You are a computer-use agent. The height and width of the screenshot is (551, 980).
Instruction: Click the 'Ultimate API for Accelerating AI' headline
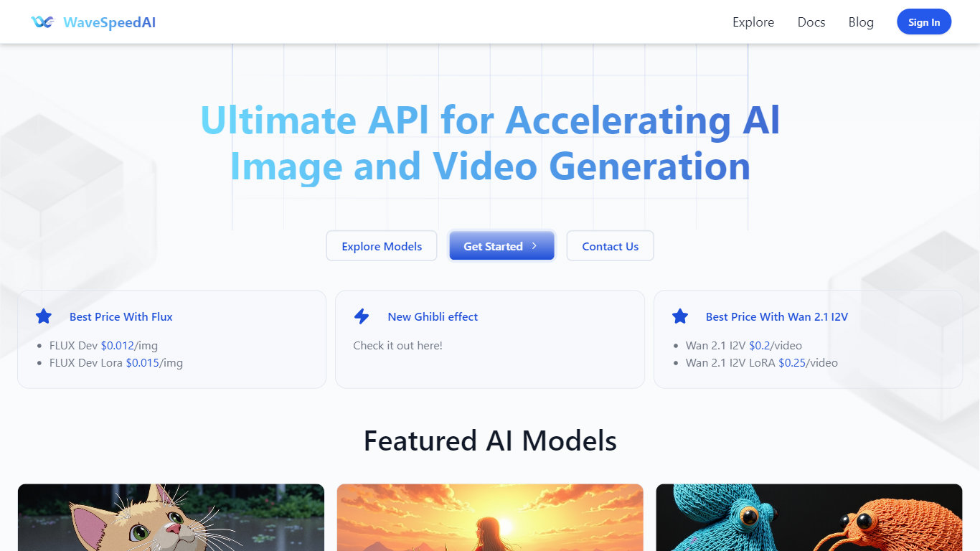tap(490, 119)
